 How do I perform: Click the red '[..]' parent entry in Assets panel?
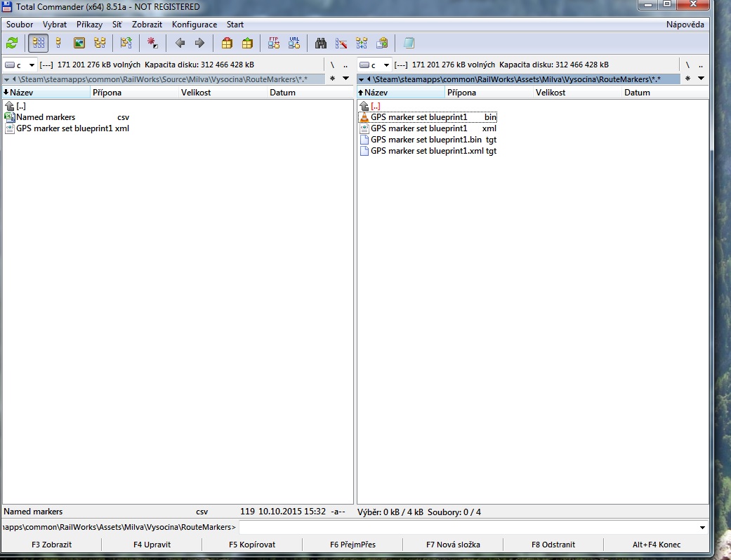375,106
